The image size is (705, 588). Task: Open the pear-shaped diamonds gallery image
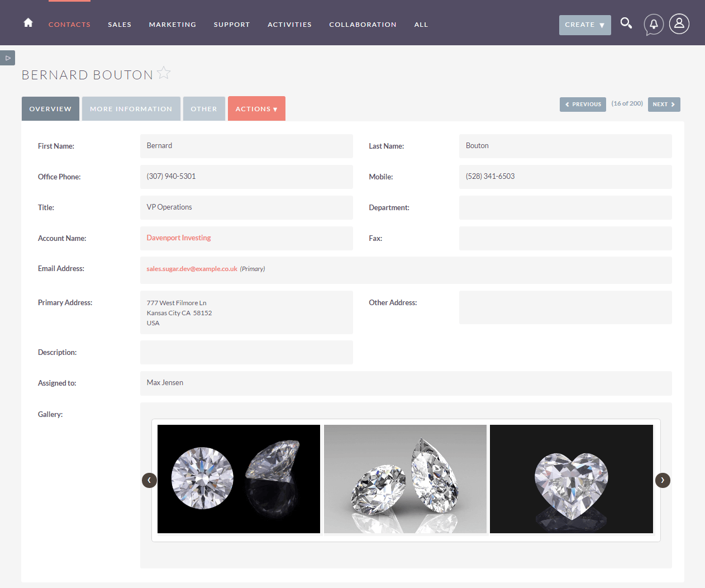(x=405, y=479)
